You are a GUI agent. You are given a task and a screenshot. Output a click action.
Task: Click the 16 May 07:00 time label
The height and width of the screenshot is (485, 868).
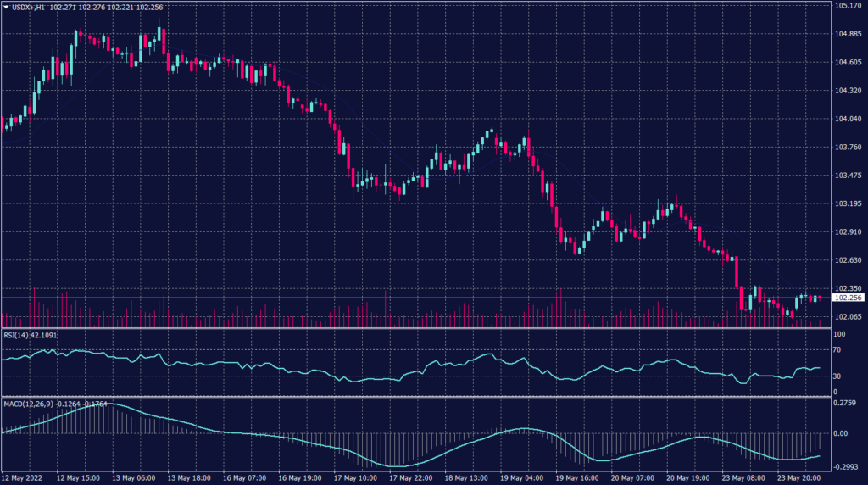point(247,477)
